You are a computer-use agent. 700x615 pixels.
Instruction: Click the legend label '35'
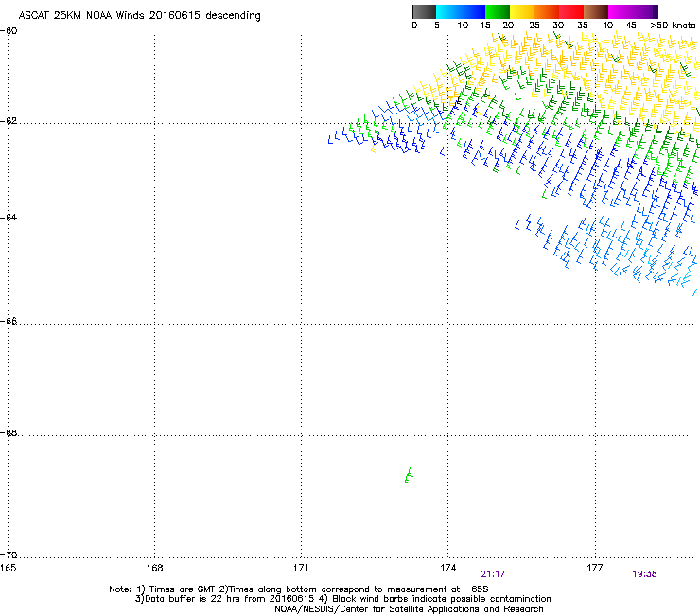[583, 26]
